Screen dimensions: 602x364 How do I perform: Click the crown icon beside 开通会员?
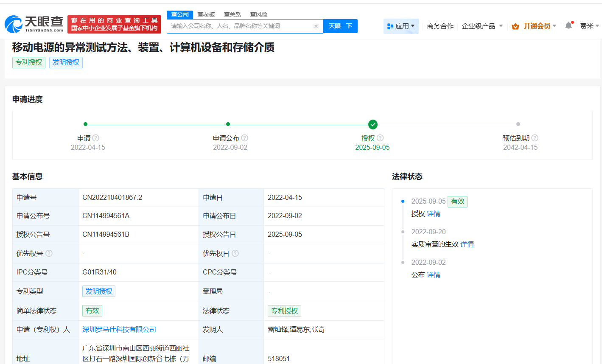[x=515, y=25]
